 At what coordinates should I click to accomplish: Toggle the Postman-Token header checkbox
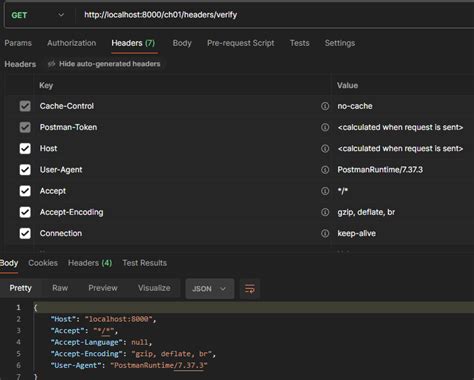coord(25,127)
